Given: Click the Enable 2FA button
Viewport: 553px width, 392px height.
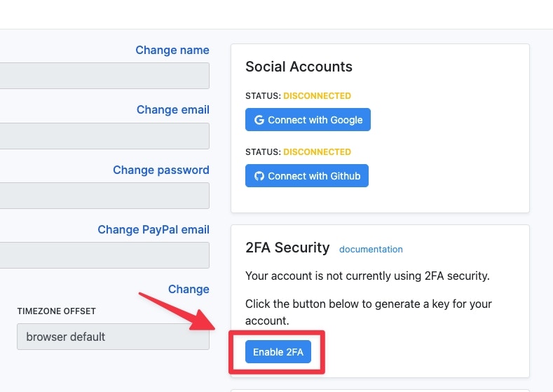Looking at the screenshot, I should (x=278, y=352).
